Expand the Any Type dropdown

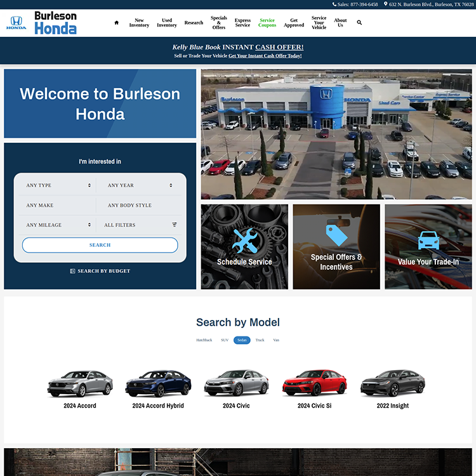point(58,185)
